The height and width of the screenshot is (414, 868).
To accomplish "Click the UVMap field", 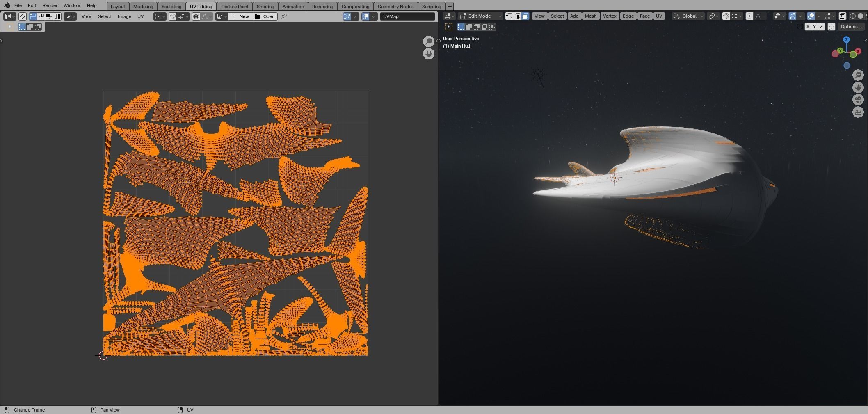I will point(407,16).
